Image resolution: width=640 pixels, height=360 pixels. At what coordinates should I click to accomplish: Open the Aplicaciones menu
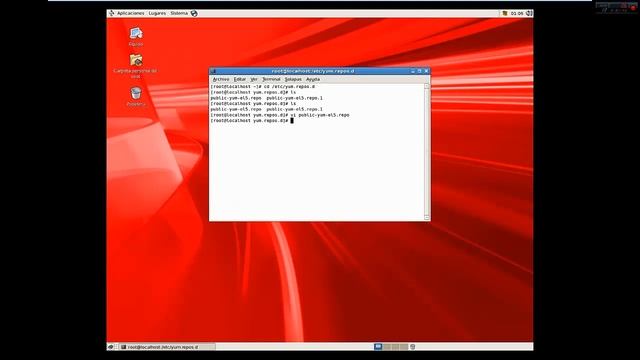pyautogui.click(x=130, y=13)
